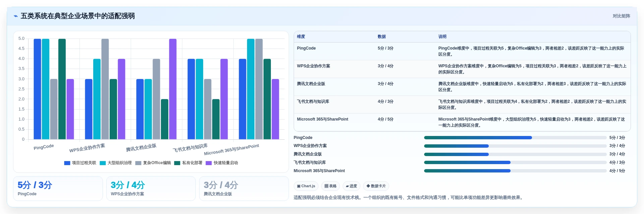Click the 5.0 y-axis tick label
644x214 pixels.
[21, 39]
